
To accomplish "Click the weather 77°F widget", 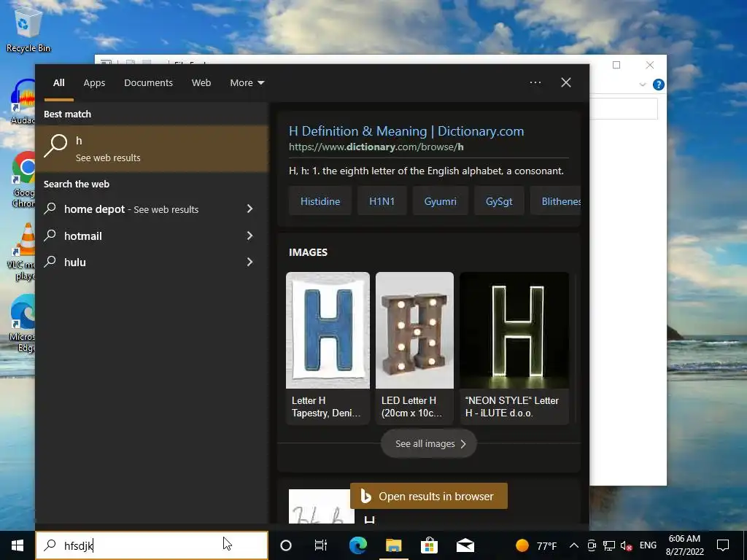I will (x=536, y=545).
